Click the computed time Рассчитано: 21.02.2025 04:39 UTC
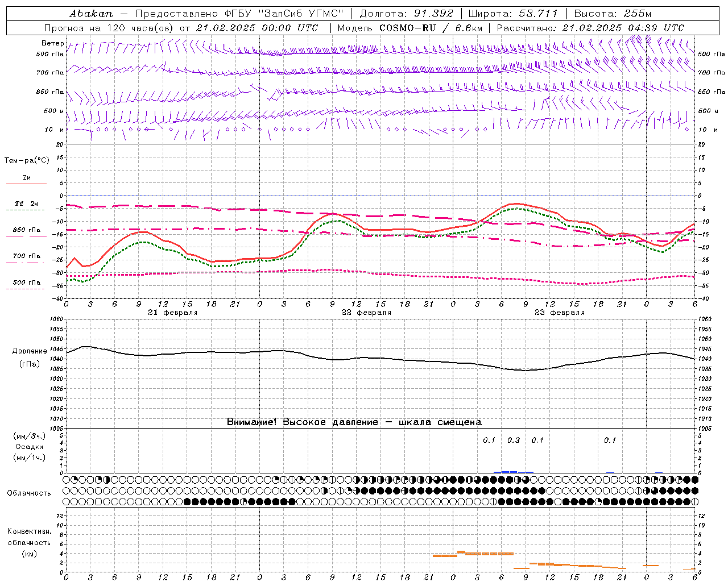 [x=590, y=28]
